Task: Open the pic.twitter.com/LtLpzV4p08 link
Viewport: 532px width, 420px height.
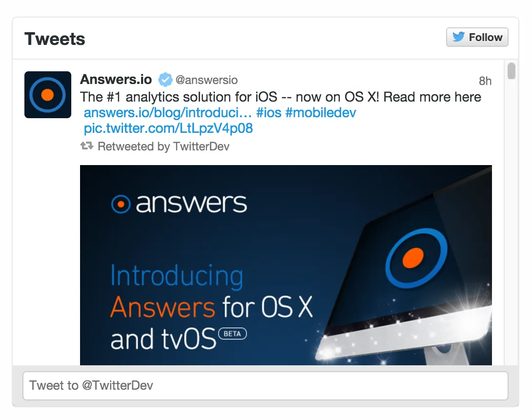Action: [x=168, y=128]
